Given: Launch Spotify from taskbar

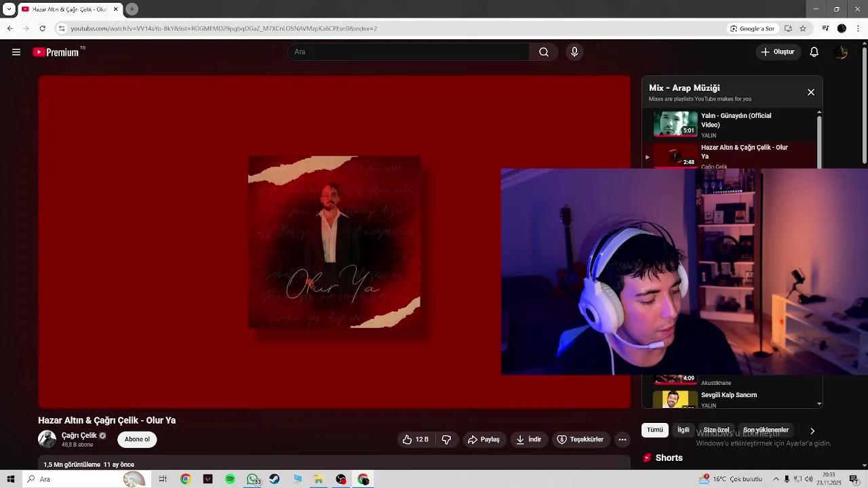Looking at the screenshot, I should 230,479.
